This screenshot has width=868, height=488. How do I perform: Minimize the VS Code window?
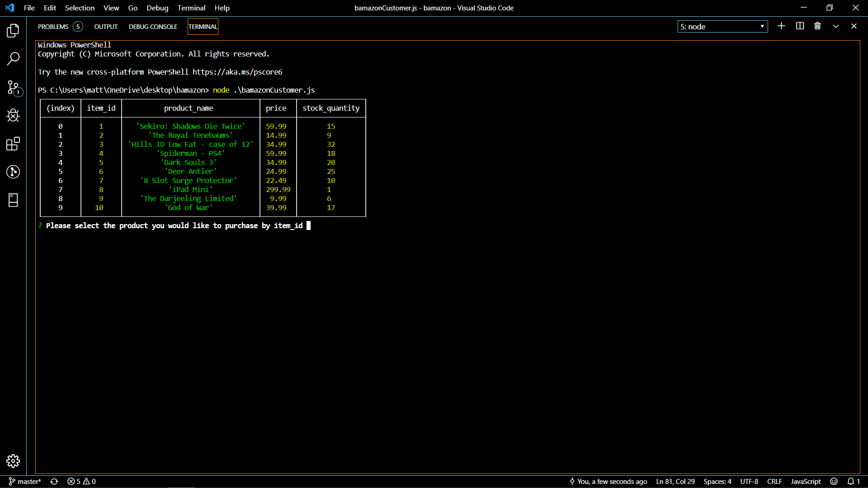coord(803,8)
